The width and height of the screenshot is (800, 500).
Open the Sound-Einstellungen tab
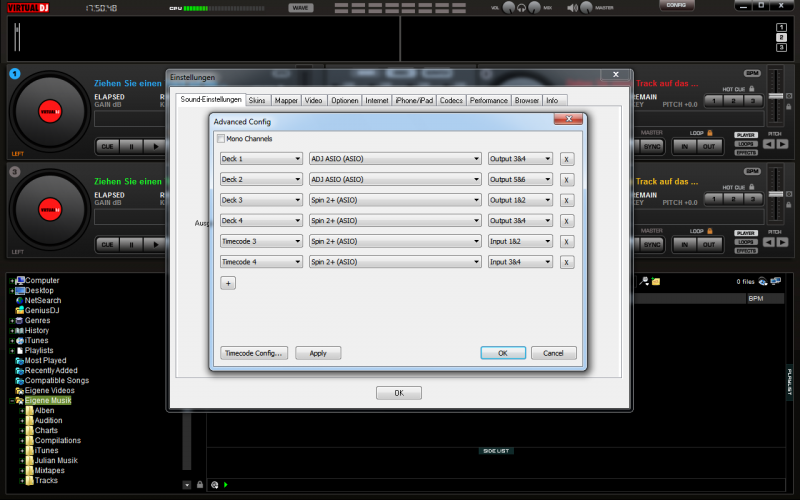click(211, 99)
